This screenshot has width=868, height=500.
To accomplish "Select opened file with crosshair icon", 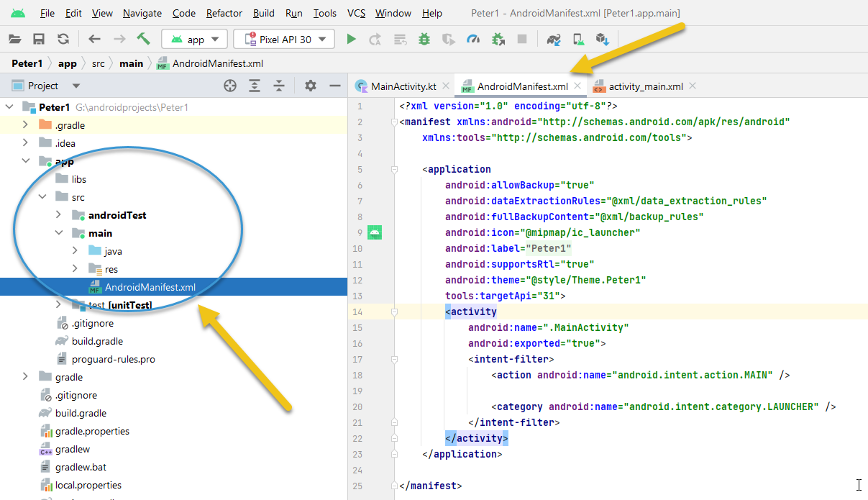I will click(x=230, y=86).
